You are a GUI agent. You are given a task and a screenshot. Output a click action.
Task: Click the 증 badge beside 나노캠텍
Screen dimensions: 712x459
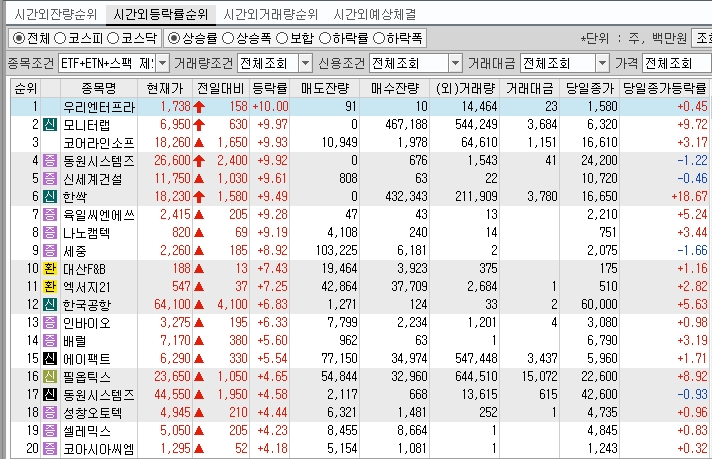coord(50,232)
